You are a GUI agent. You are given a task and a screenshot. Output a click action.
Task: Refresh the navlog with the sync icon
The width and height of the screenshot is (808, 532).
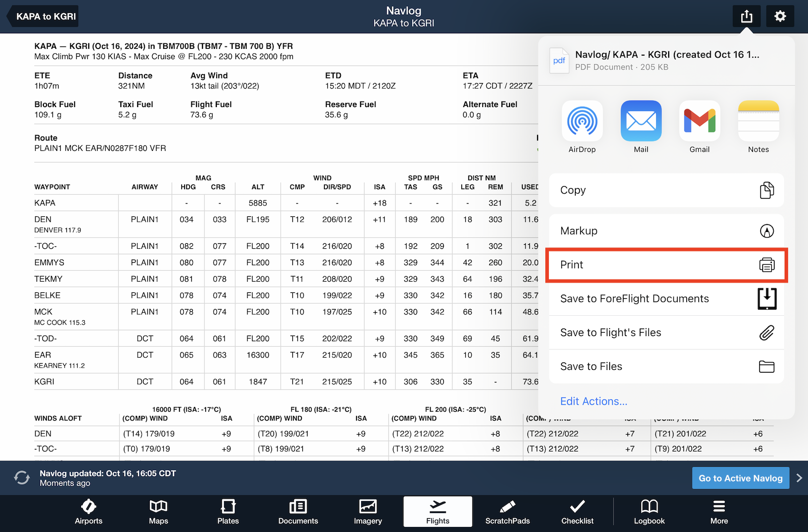[x=22, y=478]
